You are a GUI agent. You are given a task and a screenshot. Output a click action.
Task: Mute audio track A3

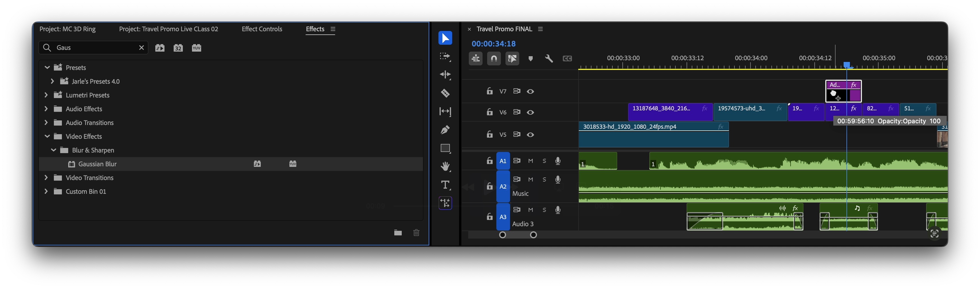pos(530,210)
